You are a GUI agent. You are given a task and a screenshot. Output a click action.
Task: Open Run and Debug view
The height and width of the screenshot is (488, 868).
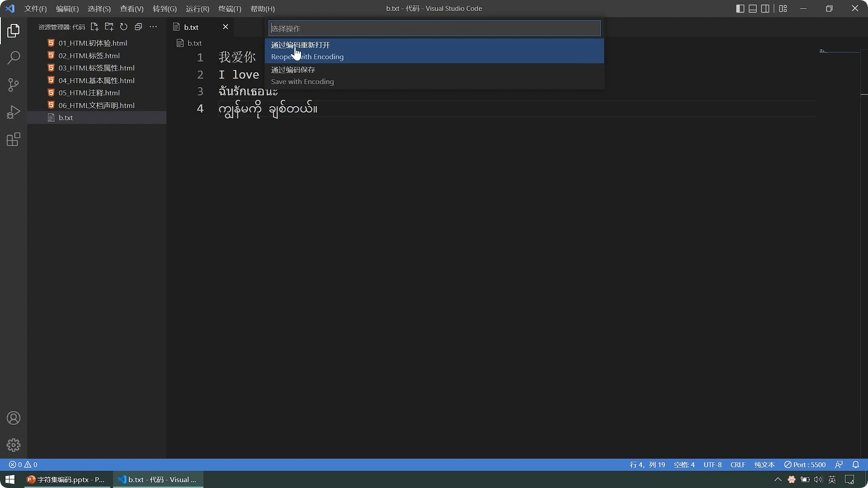pos(14,112)
